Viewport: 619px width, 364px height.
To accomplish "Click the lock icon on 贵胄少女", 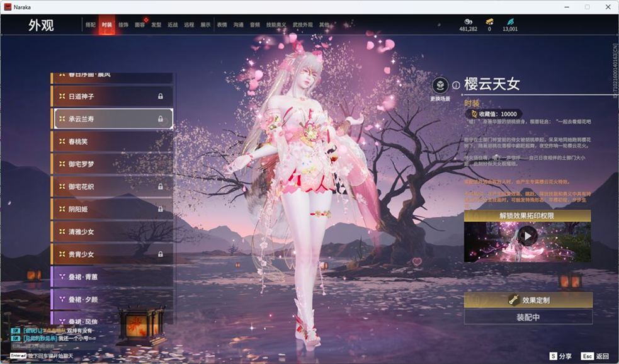I will click(161, 254).
